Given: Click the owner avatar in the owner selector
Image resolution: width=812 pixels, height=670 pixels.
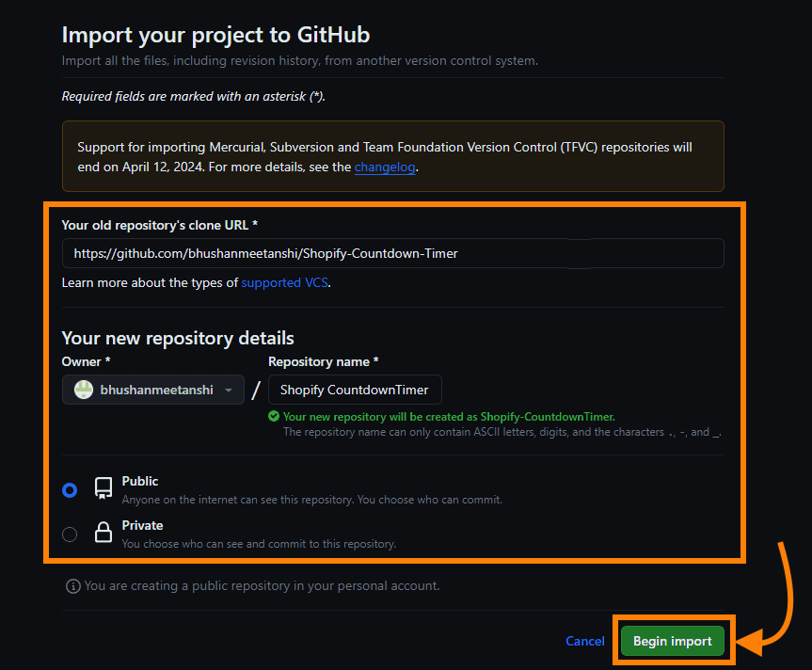Looking at the screenshot, I should pyautogui.click(x=83, y=389).
